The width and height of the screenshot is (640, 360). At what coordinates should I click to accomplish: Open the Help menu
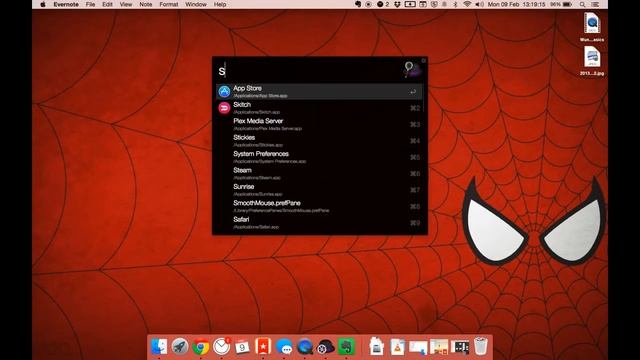coord(220,4)
